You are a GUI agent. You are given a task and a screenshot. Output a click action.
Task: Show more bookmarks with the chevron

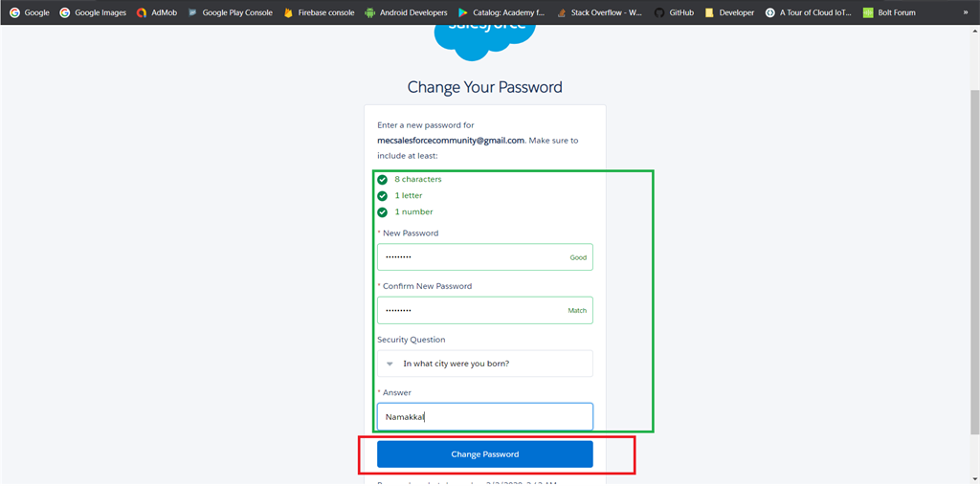966,12
